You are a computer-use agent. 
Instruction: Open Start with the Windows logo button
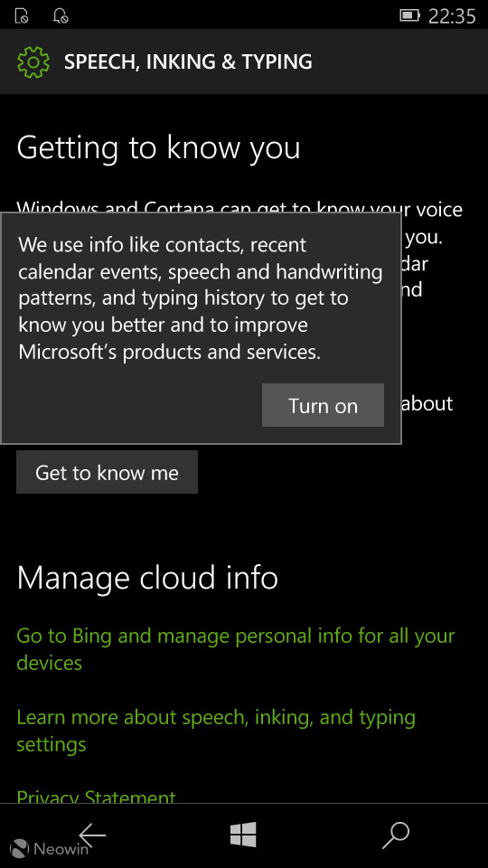click(x=243, y=835)
